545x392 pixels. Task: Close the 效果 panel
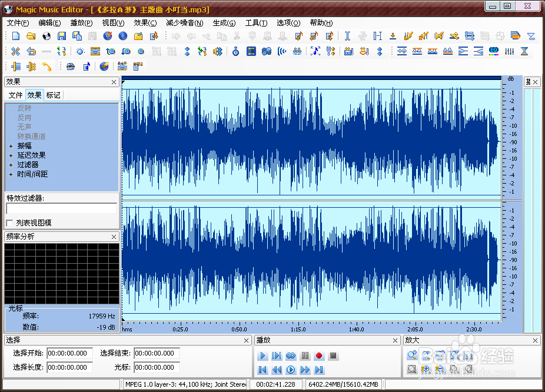coord(114,82)
